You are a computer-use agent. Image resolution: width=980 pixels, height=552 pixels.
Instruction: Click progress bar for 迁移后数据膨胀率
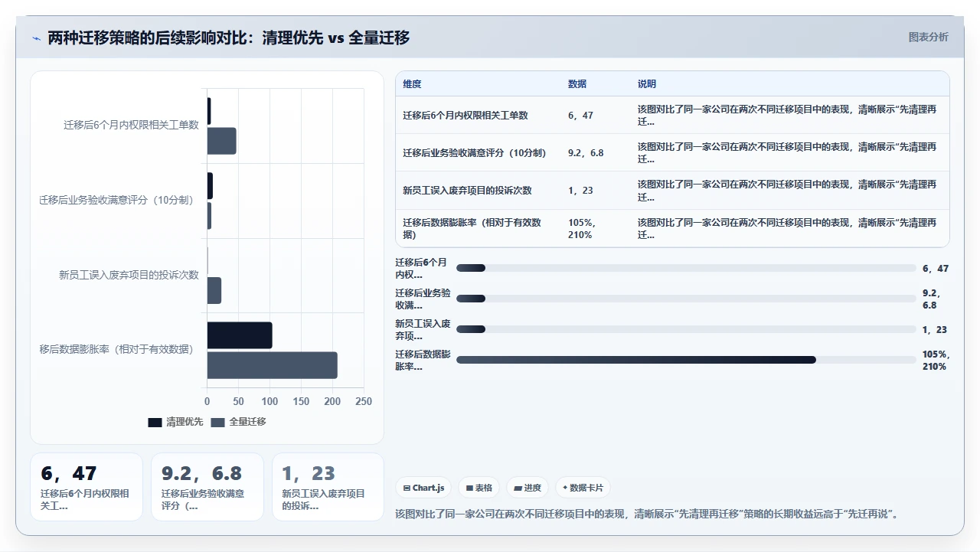coord(686,360)
